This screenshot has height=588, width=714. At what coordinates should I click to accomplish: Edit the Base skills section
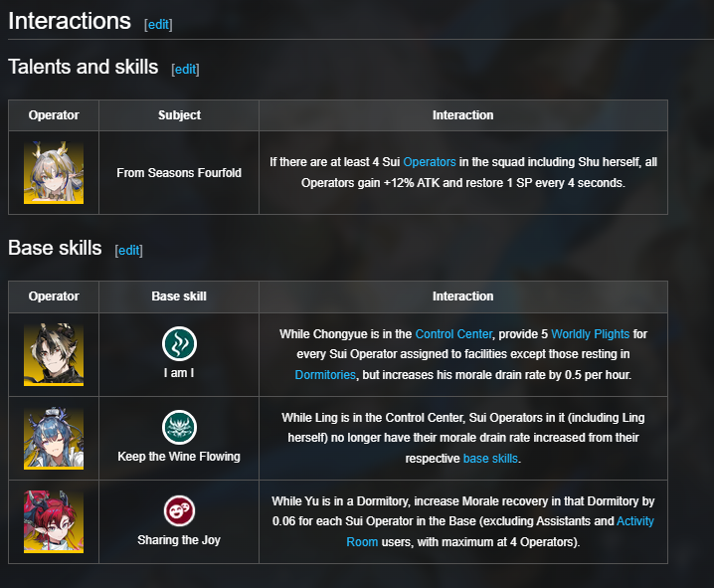coord(129,251)
